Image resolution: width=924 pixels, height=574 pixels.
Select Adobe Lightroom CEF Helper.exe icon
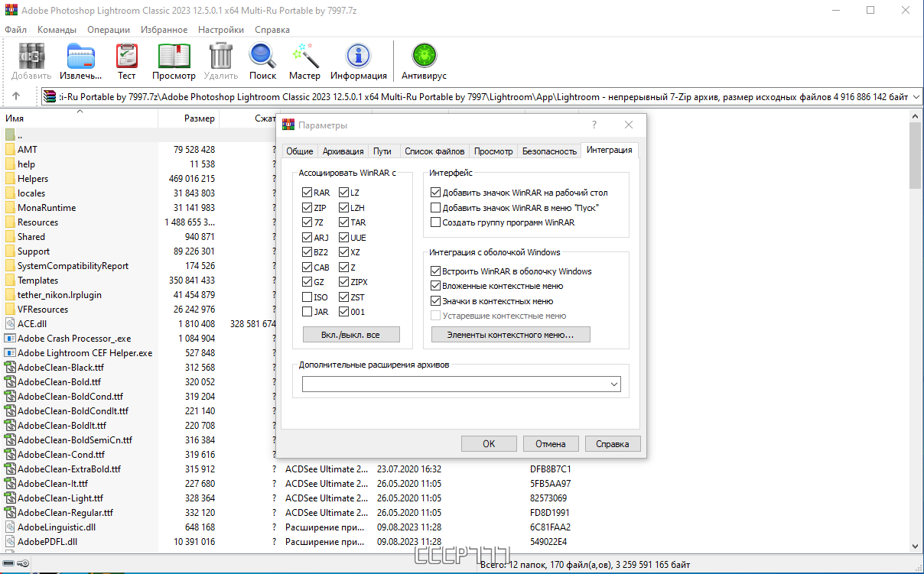click(x=10, y=352)
